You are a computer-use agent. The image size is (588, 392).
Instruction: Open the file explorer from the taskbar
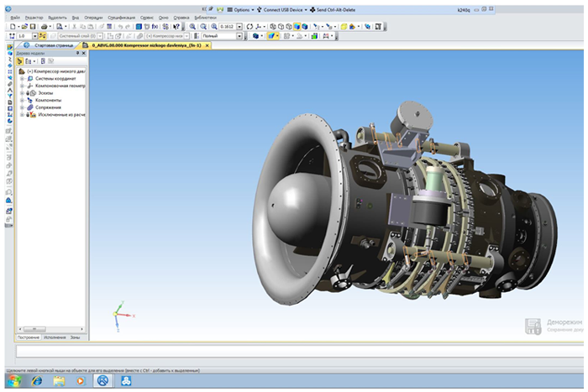(x=59, y=381)
